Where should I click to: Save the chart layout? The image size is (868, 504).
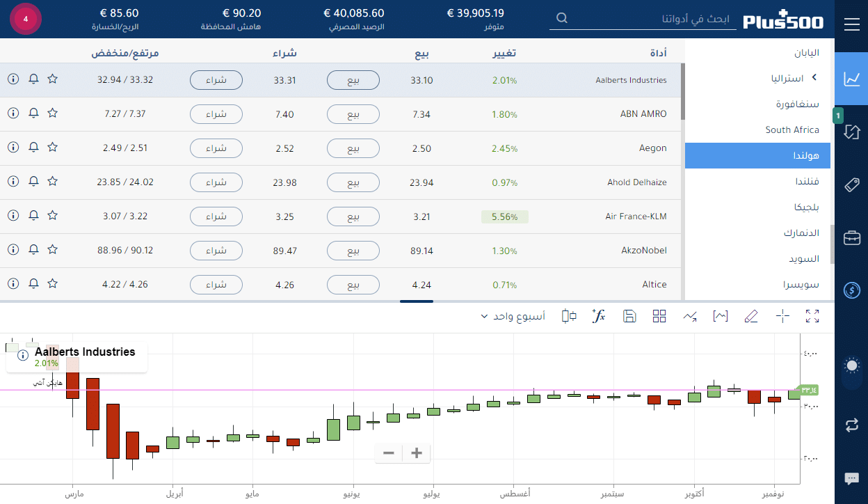click(629, 316)
